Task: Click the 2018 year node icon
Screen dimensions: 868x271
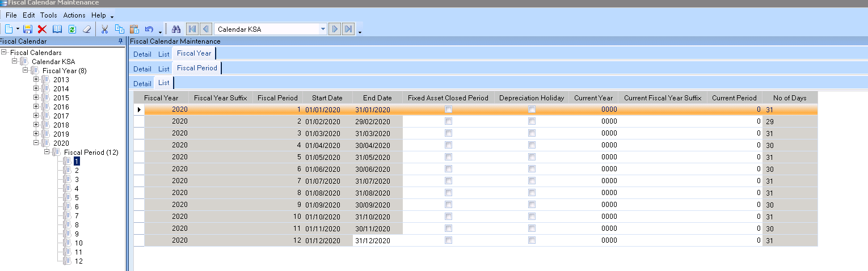Action: point(46,125)
